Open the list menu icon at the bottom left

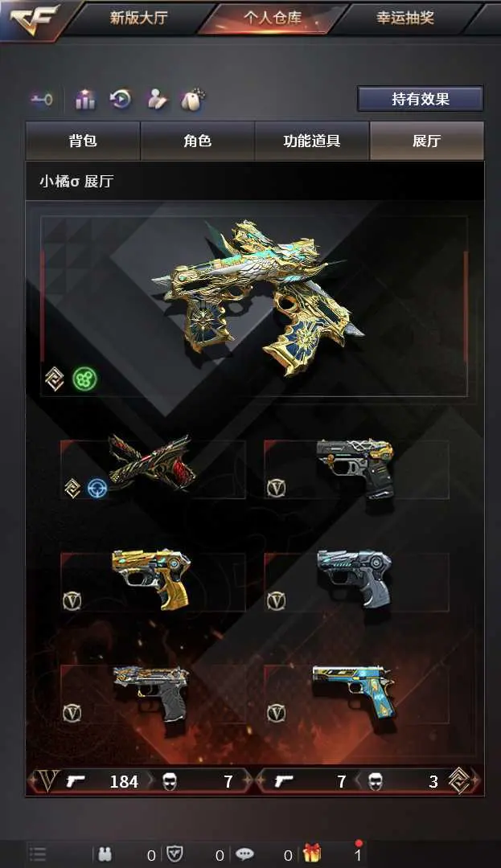pyautogui.click(x=38, y=854)
